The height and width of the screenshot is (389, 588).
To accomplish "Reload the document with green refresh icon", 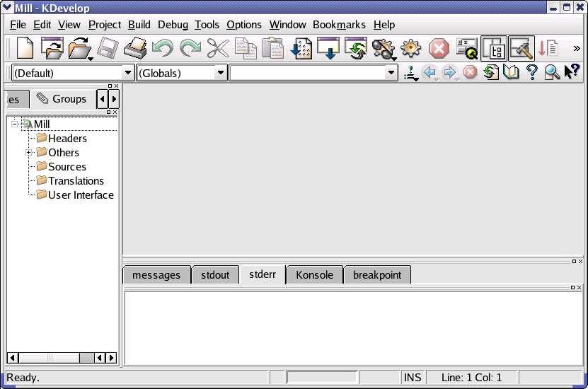I will pyautogui.click(x=491, y=72).
